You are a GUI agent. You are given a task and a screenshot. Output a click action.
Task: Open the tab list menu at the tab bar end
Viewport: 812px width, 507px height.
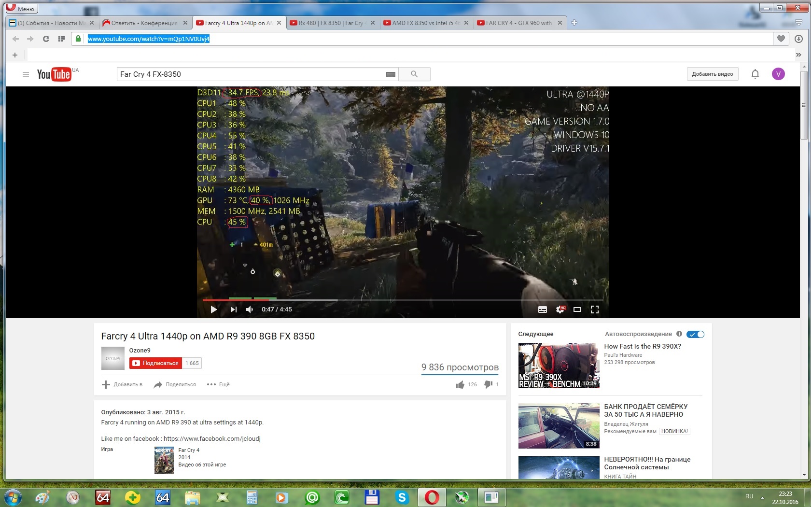tap(799, 23)
